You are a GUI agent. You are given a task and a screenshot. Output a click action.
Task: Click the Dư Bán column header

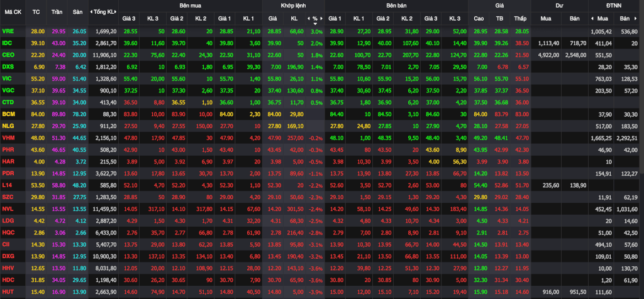click(x=575, y=18)
